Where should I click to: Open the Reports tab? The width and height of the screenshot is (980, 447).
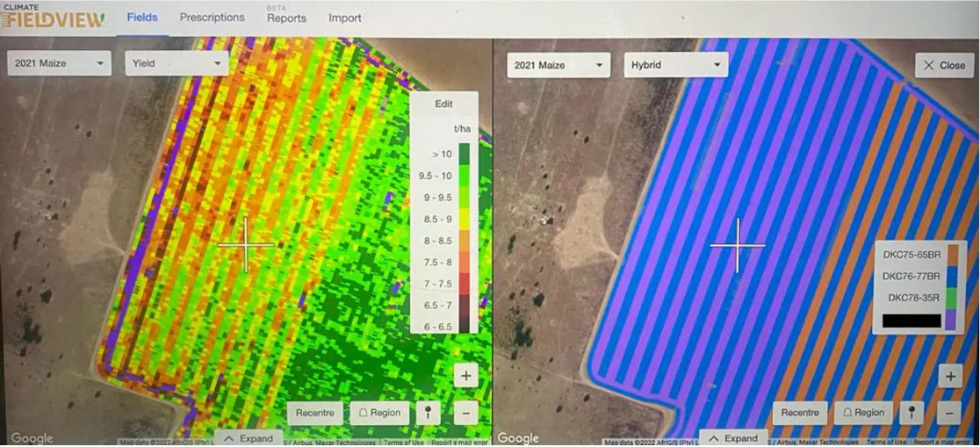tap(286, 18)
